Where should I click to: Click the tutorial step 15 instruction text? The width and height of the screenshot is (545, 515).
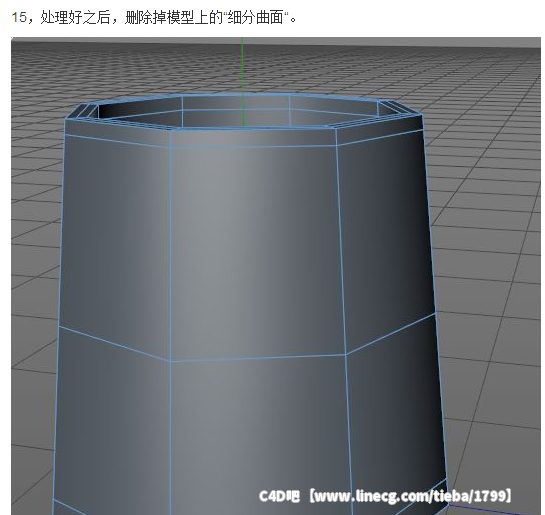[154, 17]
